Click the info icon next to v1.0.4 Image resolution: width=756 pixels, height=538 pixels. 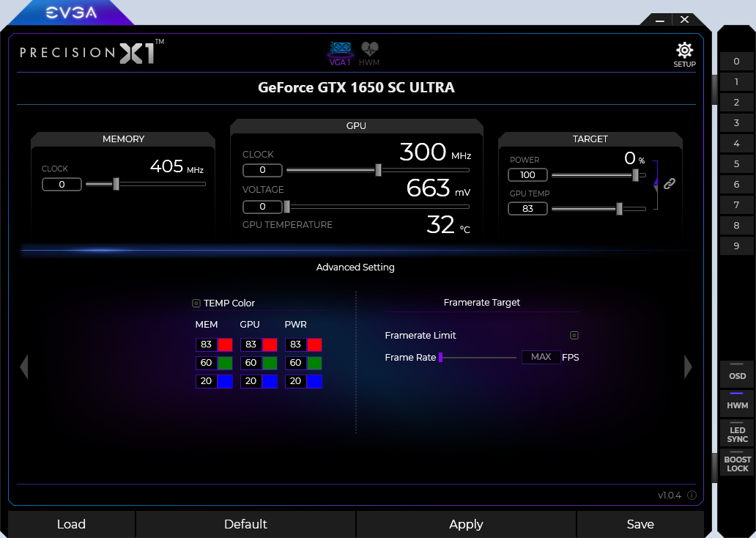click(x=692, y=495)
